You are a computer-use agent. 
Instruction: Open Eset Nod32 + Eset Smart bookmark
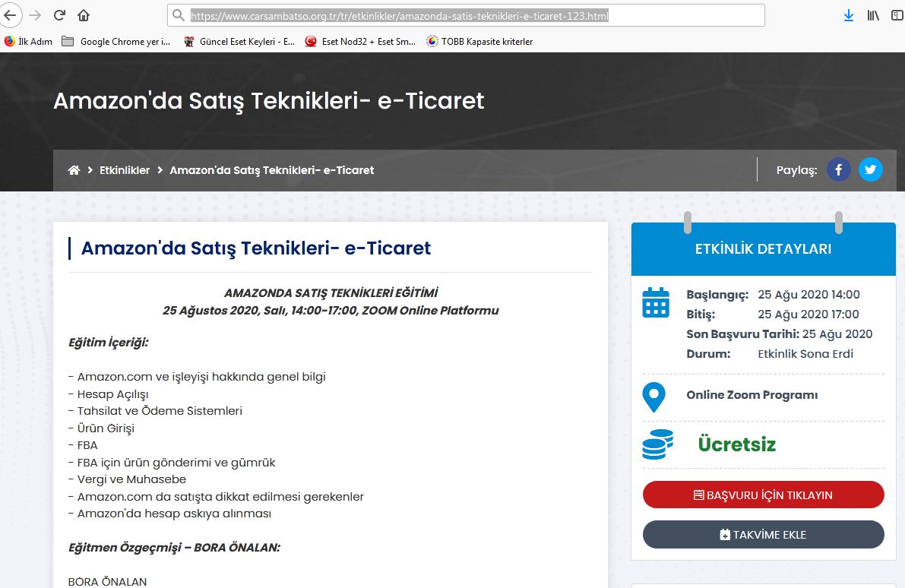(x=361, y=42)
